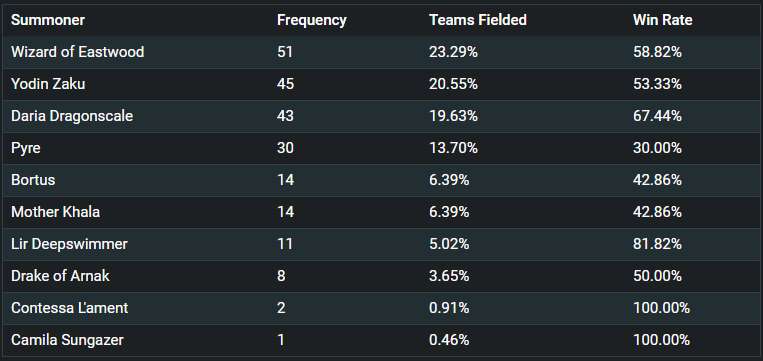Select Daria Dragonscale summoner entry
The height and width of the screenshot is (361, 763).
point(72,116)
